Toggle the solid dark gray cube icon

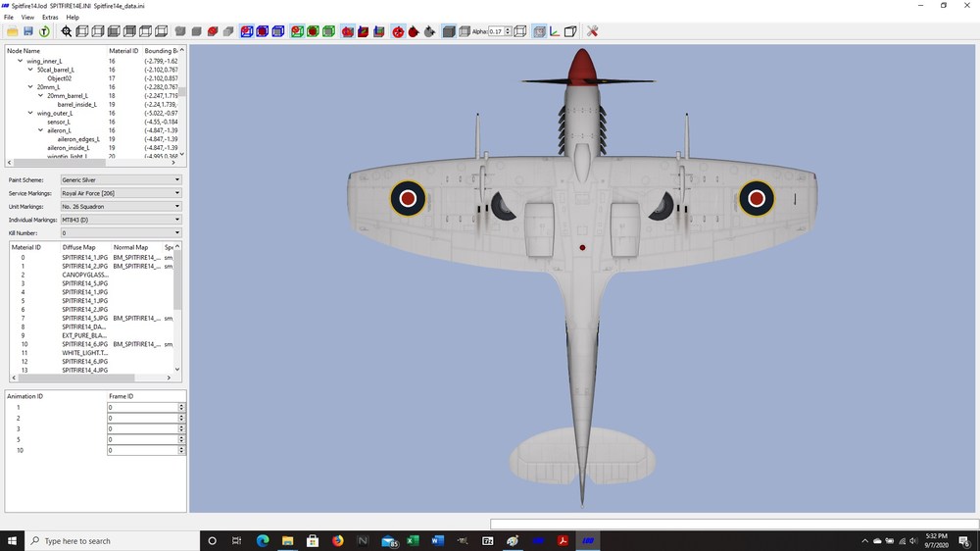point(449,31)
